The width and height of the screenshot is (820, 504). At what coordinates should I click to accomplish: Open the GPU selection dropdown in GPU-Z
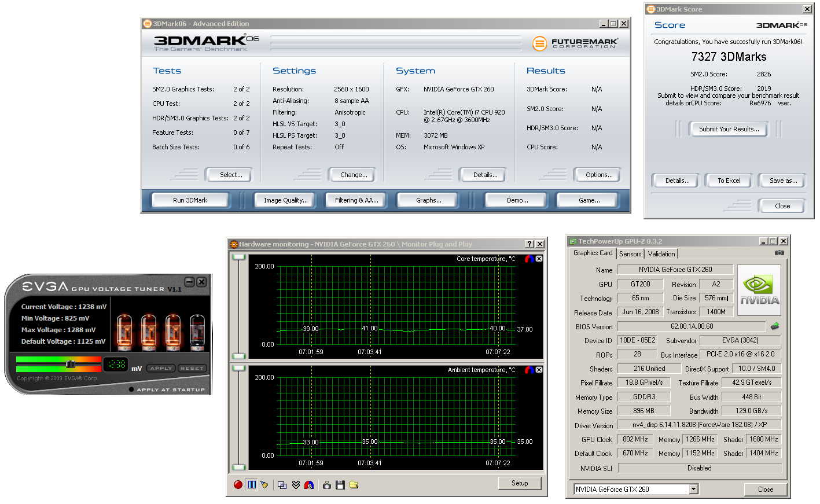point(694,489)
